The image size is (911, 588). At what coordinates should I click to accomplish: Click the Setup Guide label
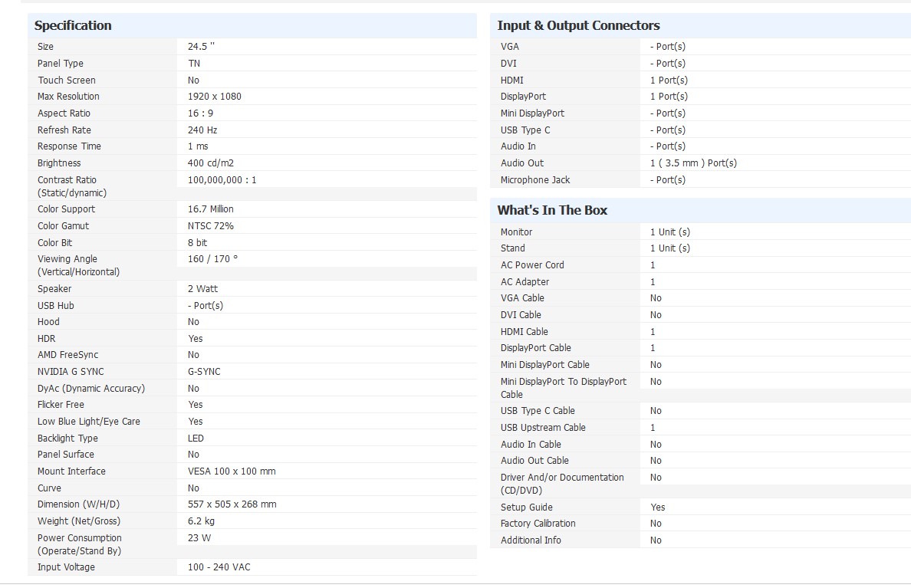(526, 508)
